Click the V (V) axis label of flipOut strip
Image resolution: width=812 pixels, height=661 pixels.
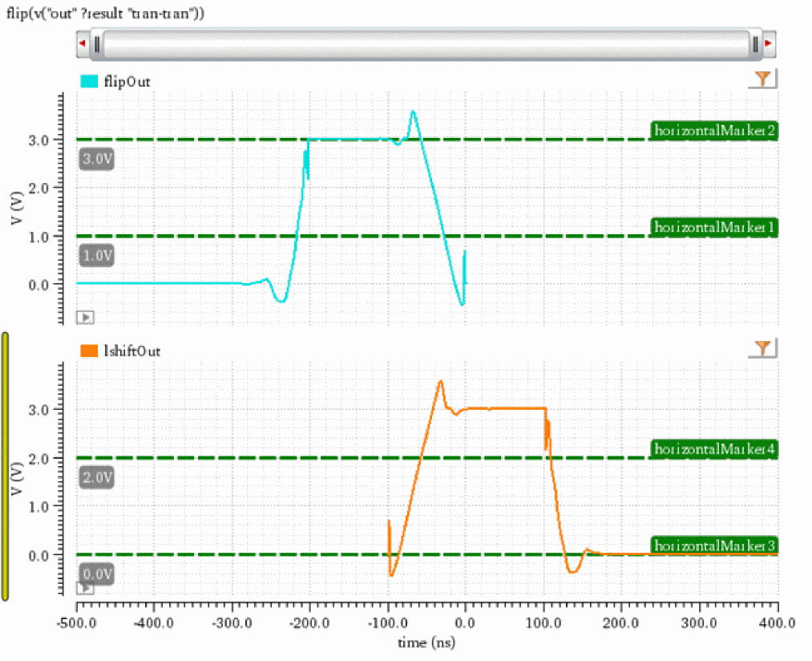click(x=17, y=209)
